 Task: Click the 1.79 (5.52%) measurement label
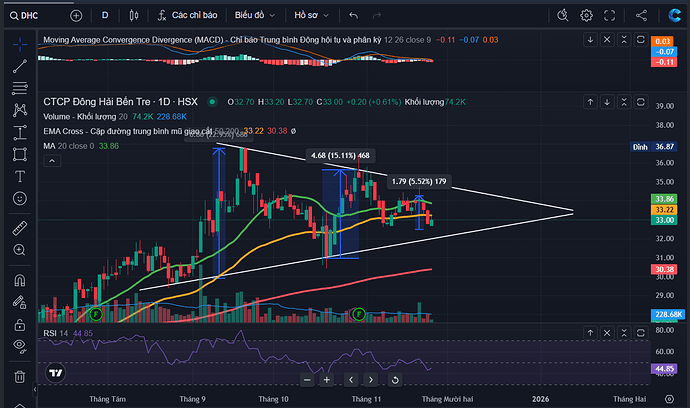(x=419, y=181)
